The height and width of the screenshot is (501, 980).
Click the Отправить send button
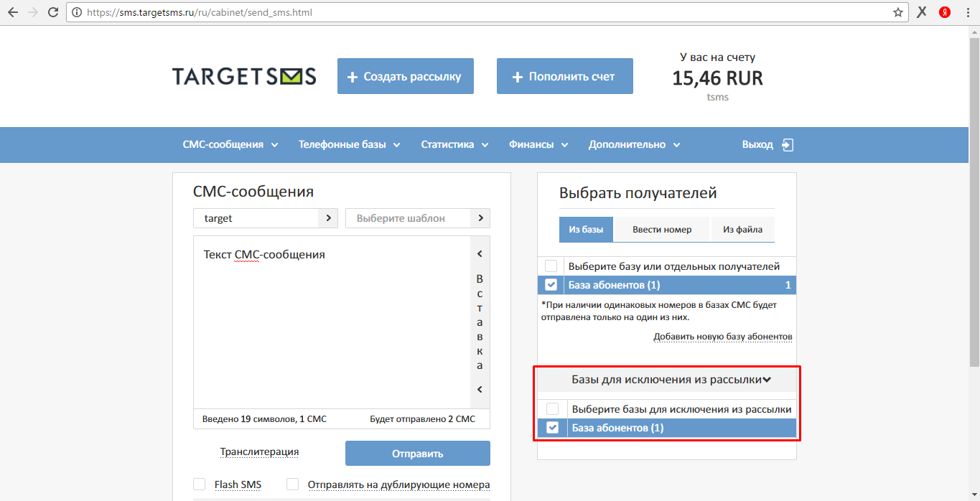click(x=418, y=454)
